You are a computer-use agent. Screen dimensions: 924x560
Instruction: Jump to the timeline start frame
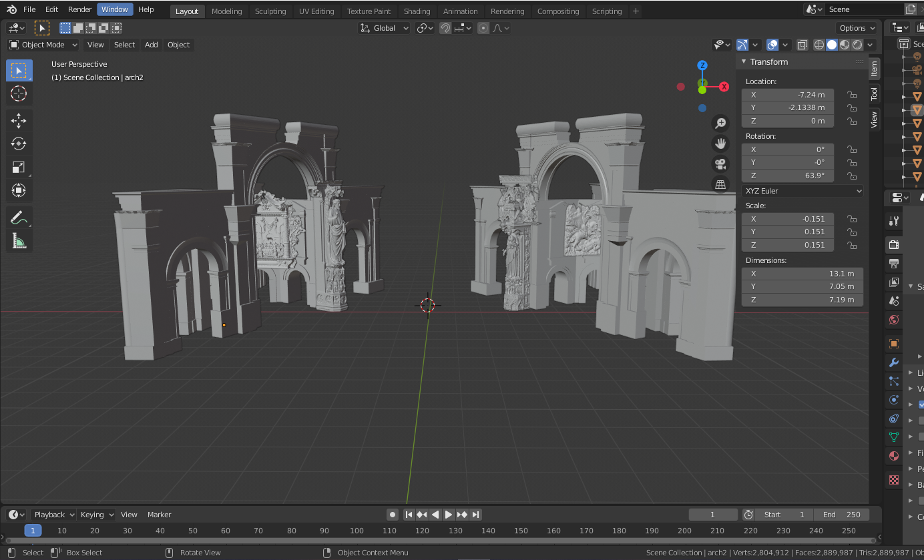click(x=409, y=515)
